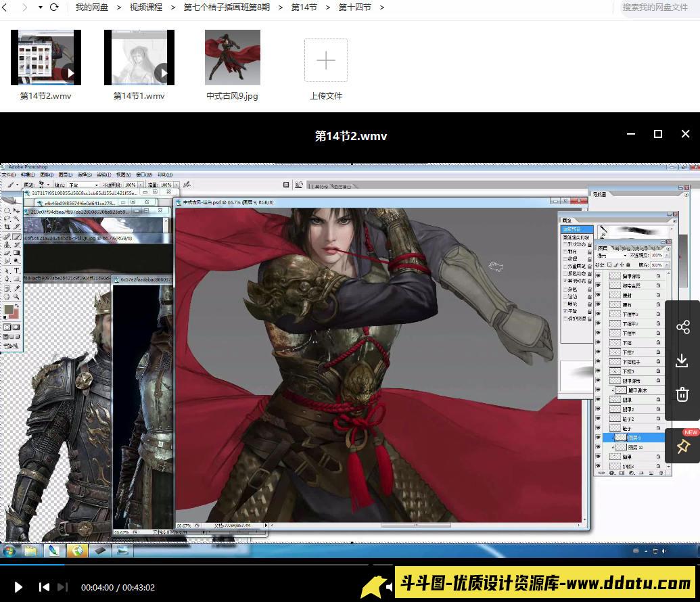
Task: Hide the selected 图层 9 layer via eye icon
Action: pos(598,438)
